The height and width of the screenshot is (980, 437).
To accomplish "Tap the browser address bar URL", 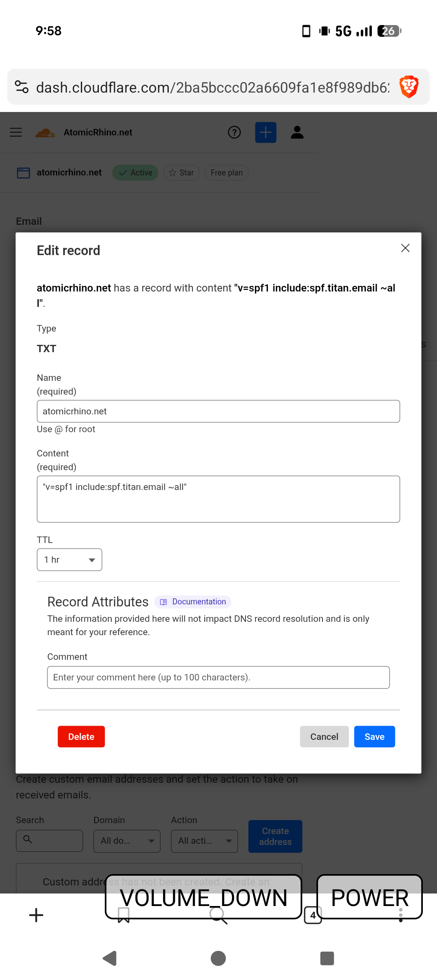I will point(212,87).
